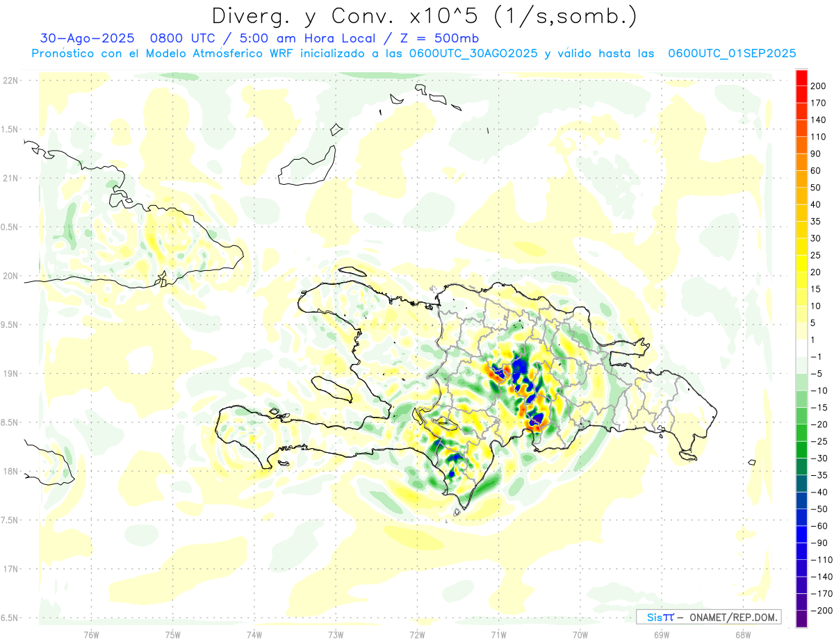Viewport: 834px width, 644px height.
Task: Click the '22N' latitude label
Action: click(x=10, y=80)
